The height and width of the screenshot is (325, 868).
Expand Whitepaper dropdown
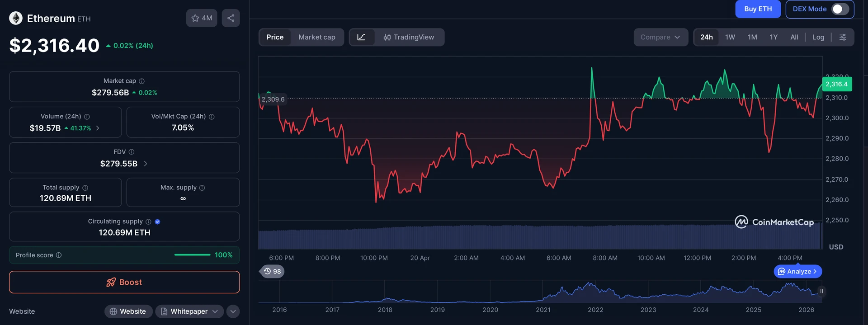(189, 311)
